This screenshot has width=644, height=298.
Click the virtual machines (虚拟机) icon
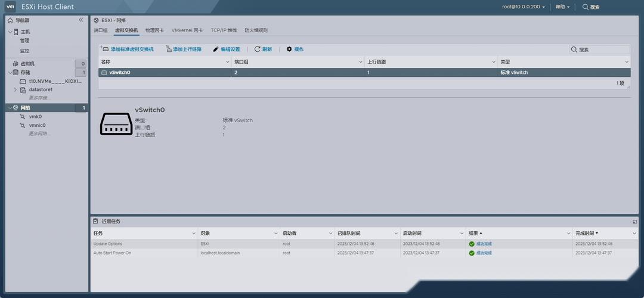(x=16, y=64)
